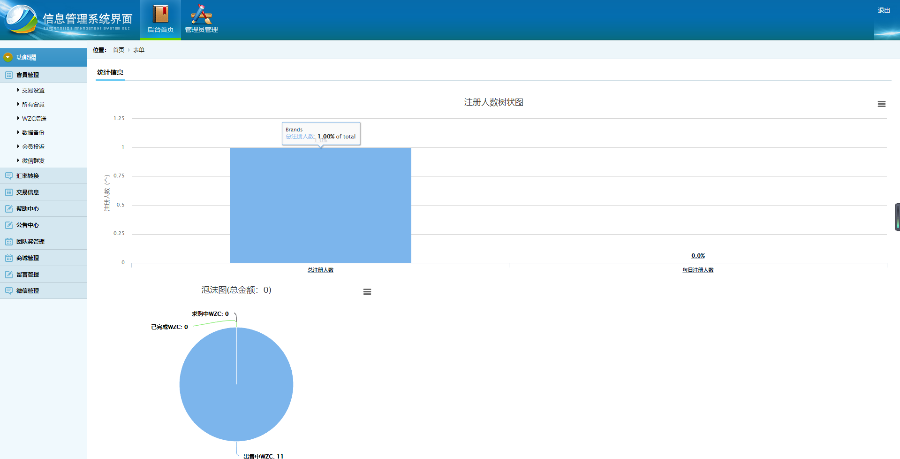Open the WZC sub-item in the sidebar
This screenshot has width=900, height=459.
34,118
